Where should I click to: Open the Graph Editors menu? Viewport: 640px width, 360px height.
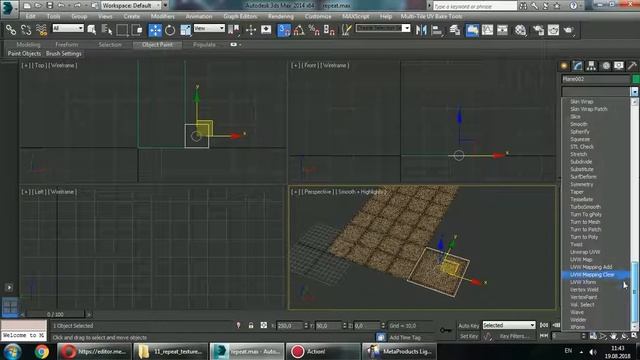pos(240,16)
